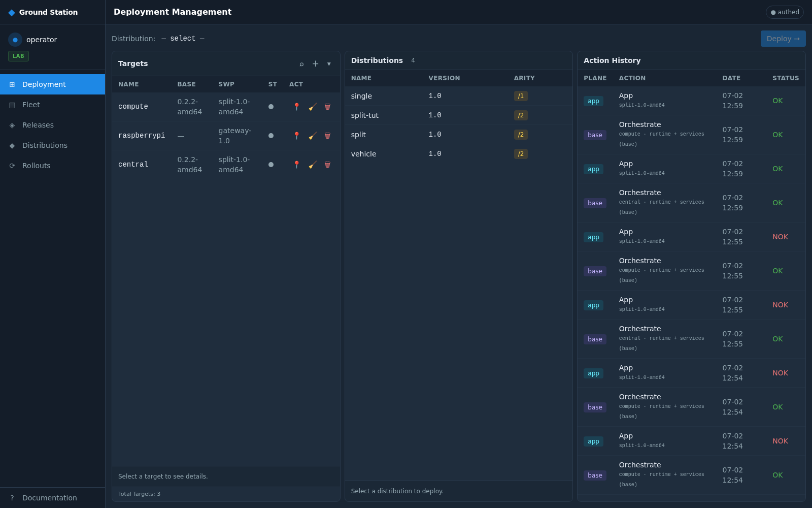Delete the compute target with trash icon
Image resolution: width=812 pixels, height=508 pixels.
(327, 107)
